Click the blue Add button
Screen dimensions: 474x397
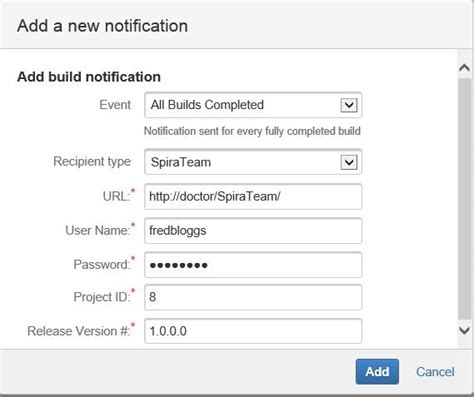tap(377, 372)
